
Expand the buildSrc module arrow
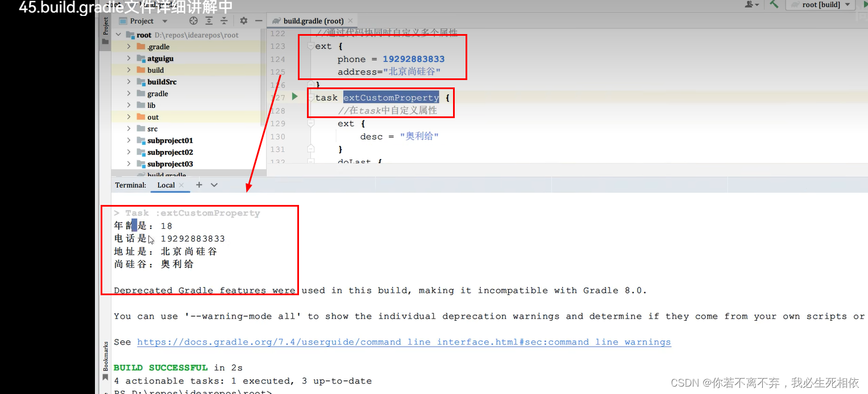point(129,82)
